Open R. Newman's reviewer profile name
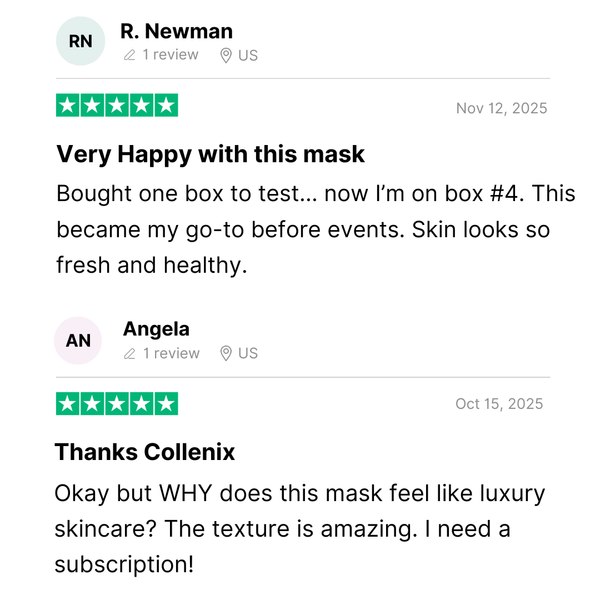 [x=176, y=31]
